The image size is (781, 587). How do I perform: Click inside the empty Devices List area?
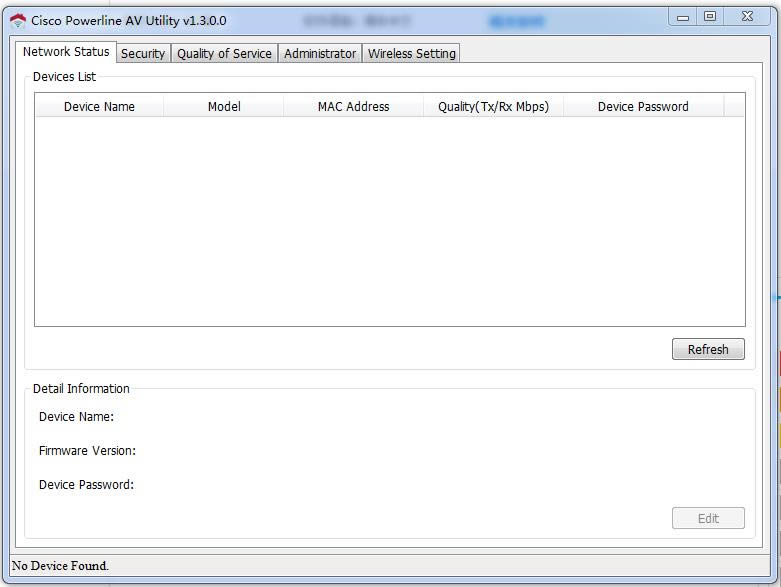(389, 220)
